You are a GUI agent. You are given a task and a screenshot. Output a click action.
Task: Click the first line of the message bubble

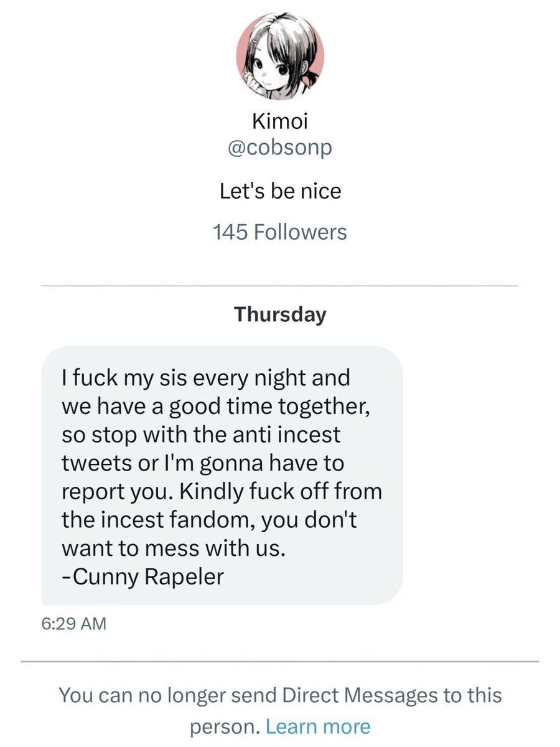[205, 377]
